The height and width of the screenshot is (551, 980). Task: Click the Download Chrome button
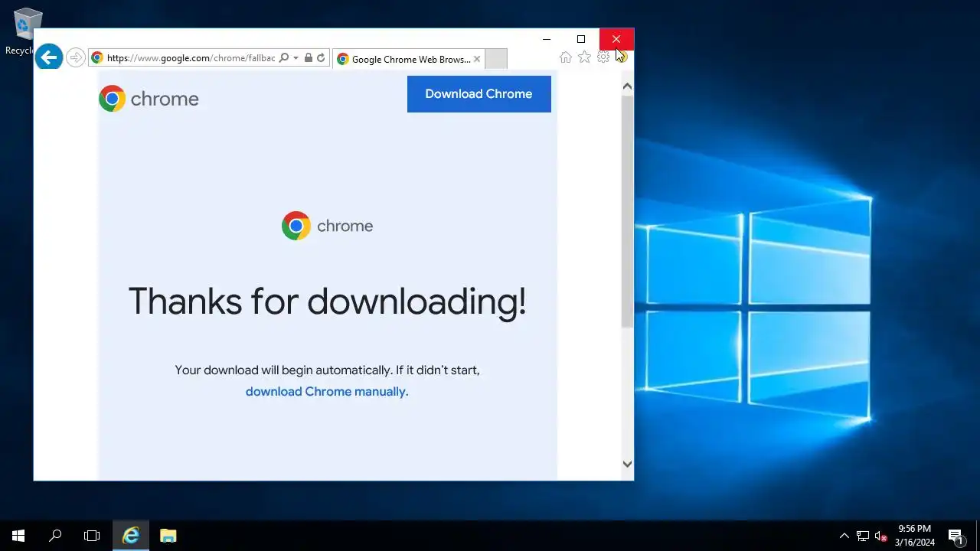pyautogui.click(x=479, y=94)
